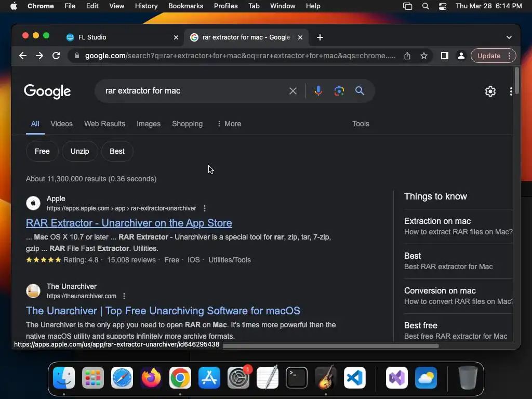Open the Tools search options
The width and height of the screenshot is (532, 399).
[361, 124]
